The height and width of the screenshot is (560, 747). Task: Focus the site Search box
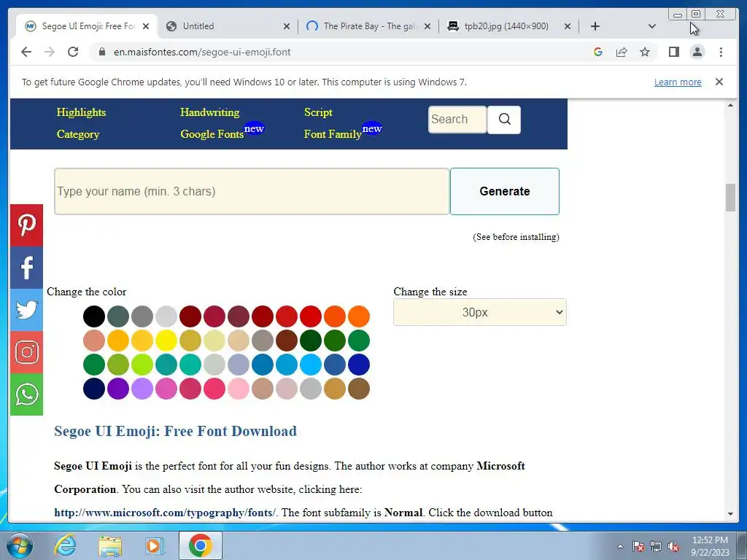457,120
